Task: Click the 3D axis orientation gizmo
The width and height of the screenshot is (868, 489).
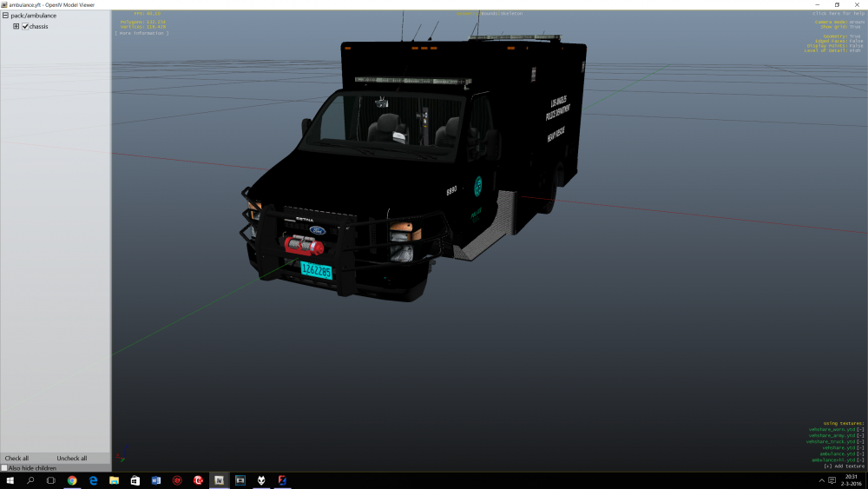Action: [122, 453]
